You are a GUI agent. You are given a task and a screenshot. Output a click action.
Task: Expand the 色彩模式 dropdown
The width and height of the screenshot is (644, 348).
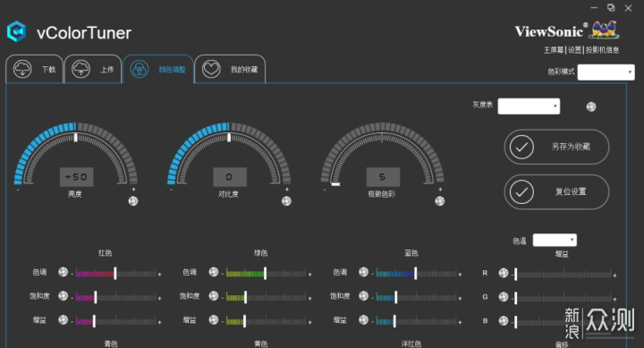coord(606,72)
